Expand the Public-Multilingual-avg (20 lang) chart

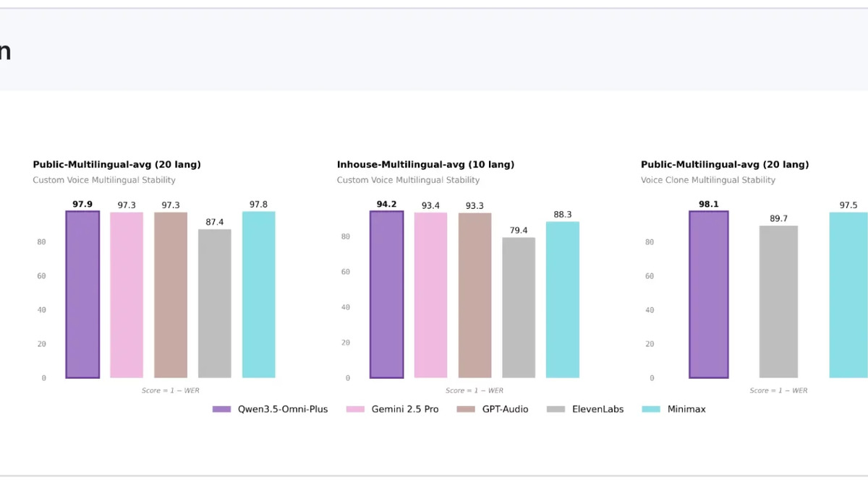(116, 164)
